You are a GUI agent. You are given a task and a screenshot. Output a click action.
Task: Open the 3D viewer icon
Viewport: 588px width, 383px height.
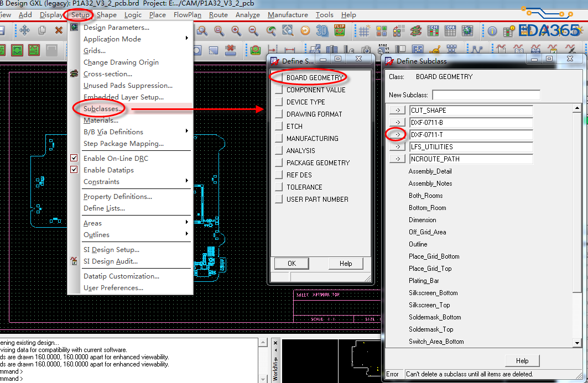(x=322, y=31)
